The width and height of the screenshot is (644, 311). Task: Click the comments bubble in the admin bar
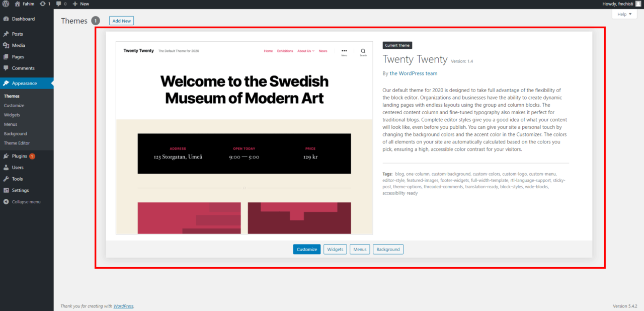[x=59, y=4]
